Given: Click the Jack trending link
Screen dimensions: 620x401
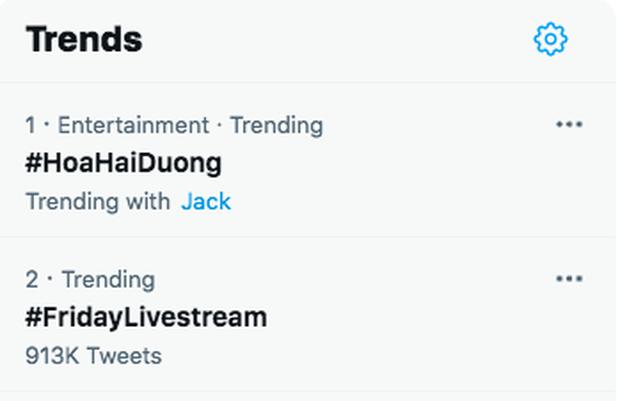Looking at the screenshot, I should [x=206, y=201].
